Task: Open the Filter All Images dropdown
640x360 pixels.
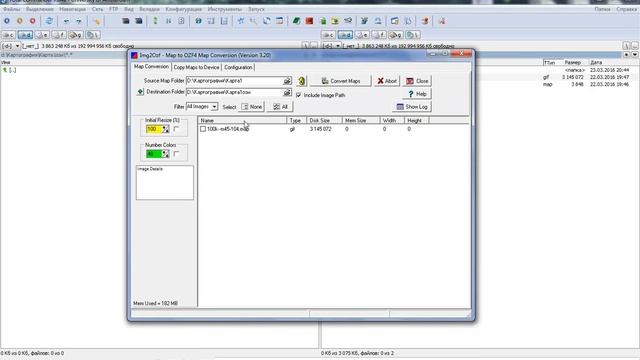Action: point(214,107)
